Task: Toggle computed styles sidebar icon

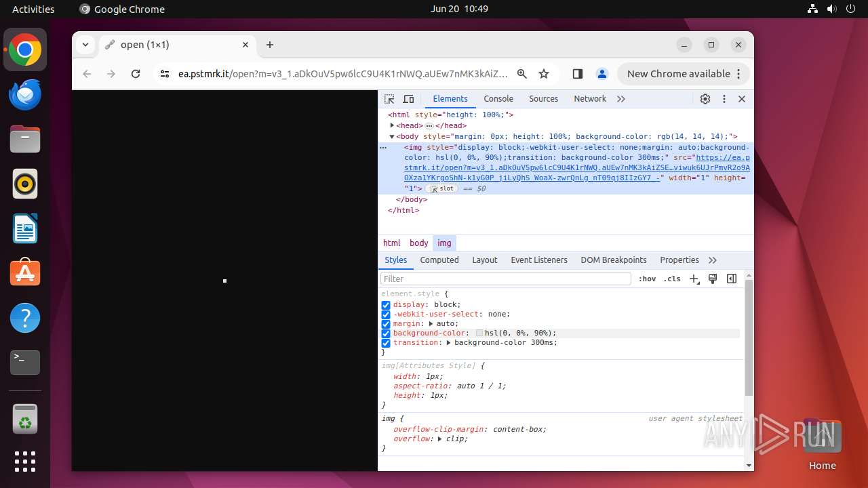Action: 732,279
